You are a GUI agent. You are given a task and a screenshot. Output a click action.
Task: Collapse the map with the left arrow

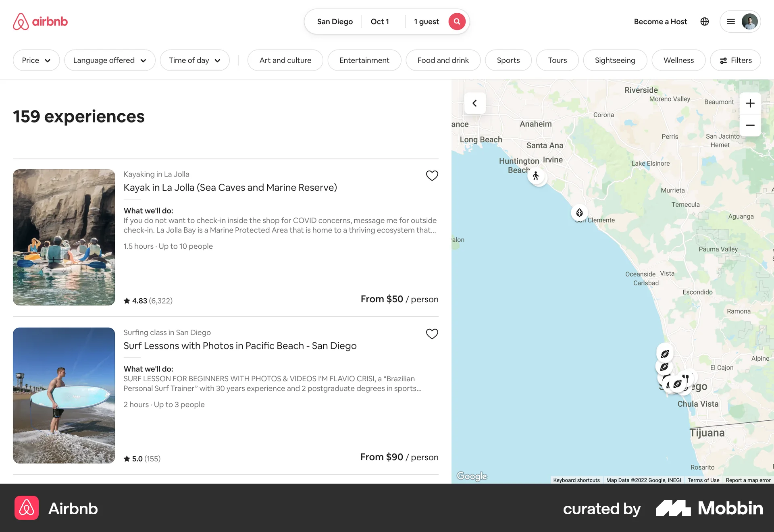pos(475,103)
